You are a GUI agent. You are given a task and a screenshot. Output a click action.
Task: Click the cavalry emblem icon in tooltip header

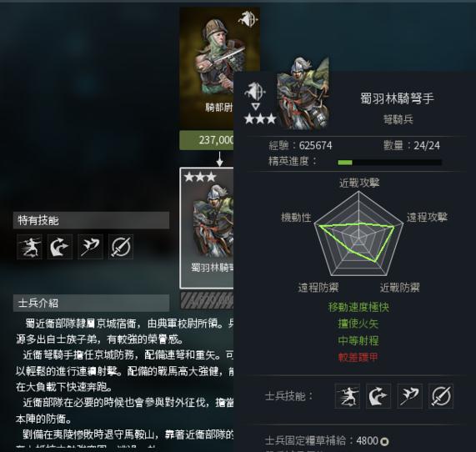[255, 91]
